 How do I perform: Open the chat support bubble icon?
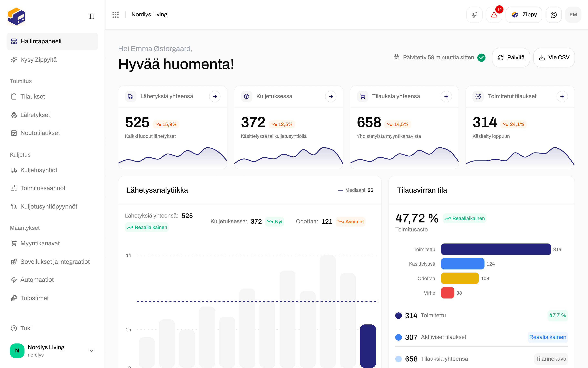pyautogui.click(x=553, y=15)
